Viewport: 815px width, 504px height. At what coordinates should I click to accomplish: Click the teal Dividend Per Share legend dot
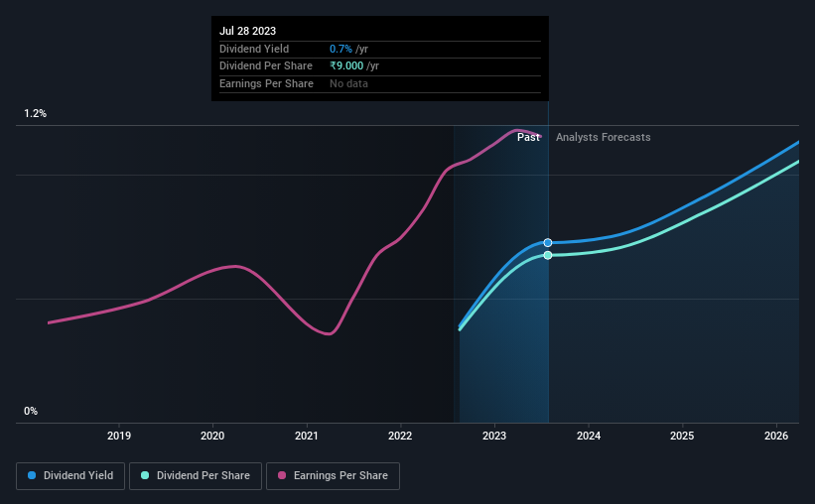pos(145,475)
